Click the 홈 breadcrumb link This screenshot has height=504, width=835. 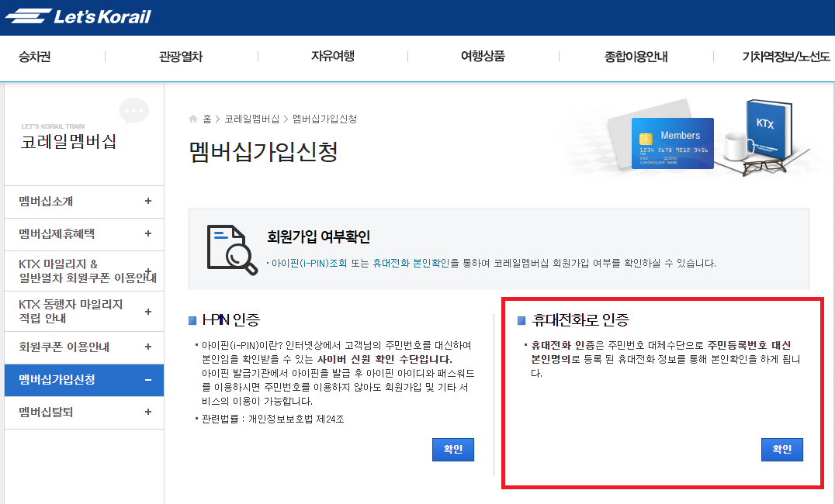tap(207, 119)
